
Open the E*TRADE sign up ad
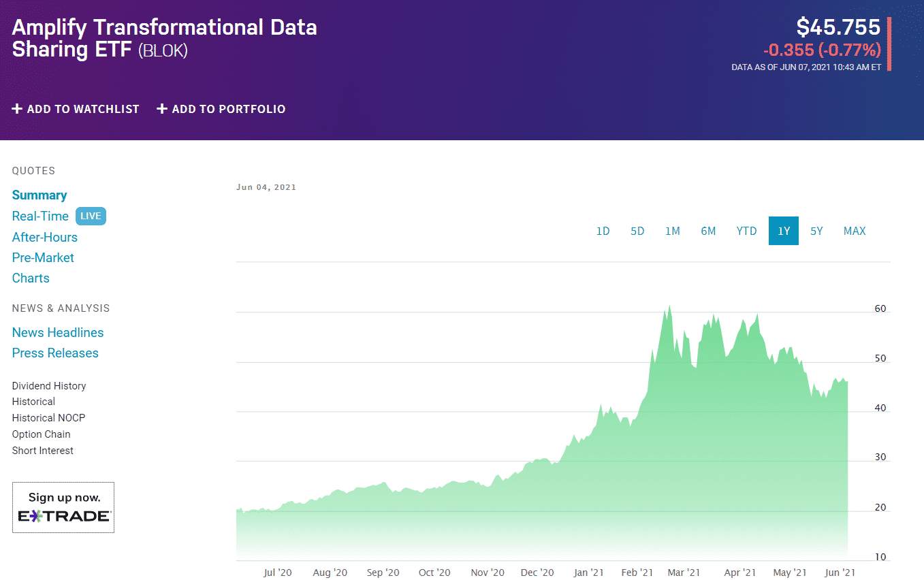[63, 507]
